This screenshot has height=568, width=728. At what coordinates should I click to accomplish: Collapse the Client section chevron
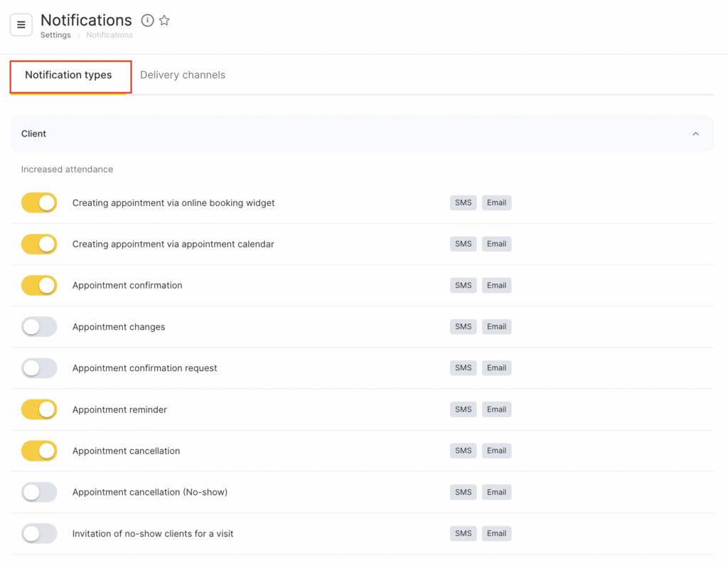click(x=695, y=134)
